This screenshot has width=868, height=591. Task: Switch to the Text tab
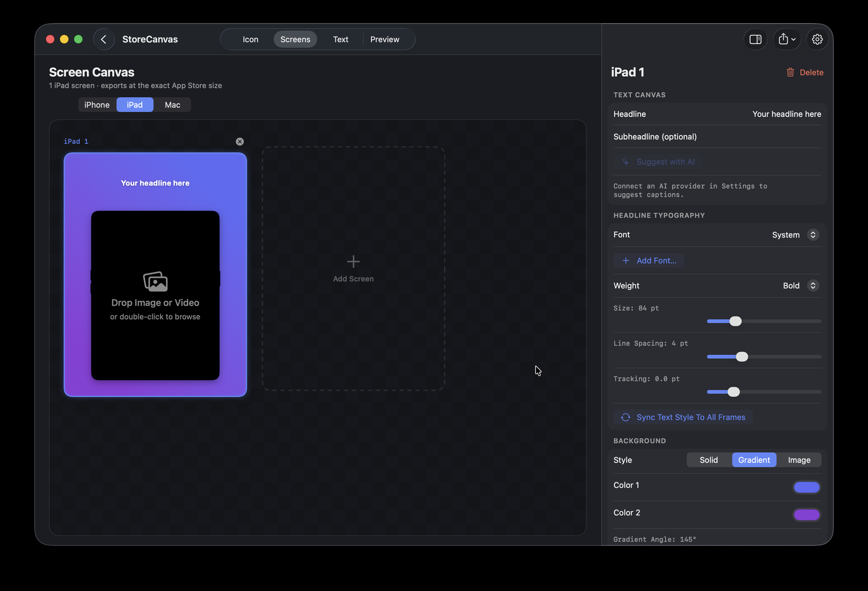(341, 39)
